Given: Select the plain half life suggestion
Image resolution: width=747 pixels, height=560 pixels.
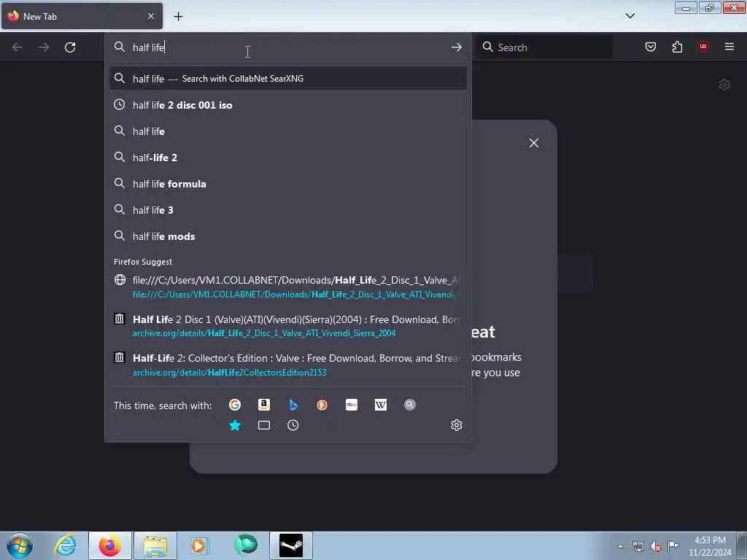Looking at the screenshot, I should pos(288,131).
